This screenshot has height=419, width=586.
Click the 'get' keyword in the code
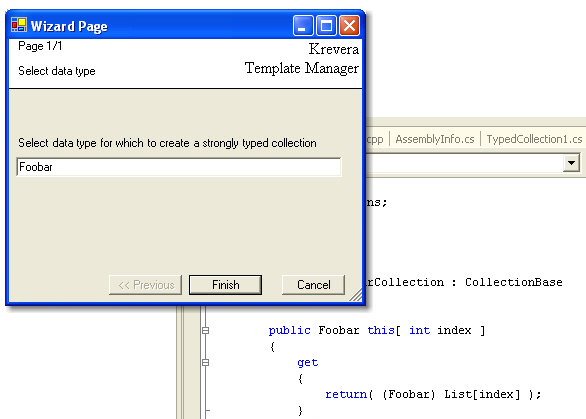[x=308, y=363]
